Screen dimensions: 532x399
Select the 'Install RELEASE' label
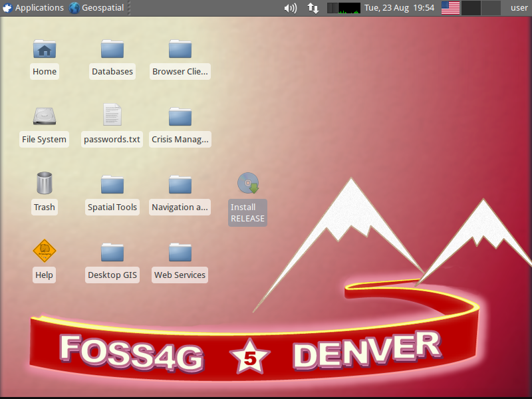pos(247,213)
